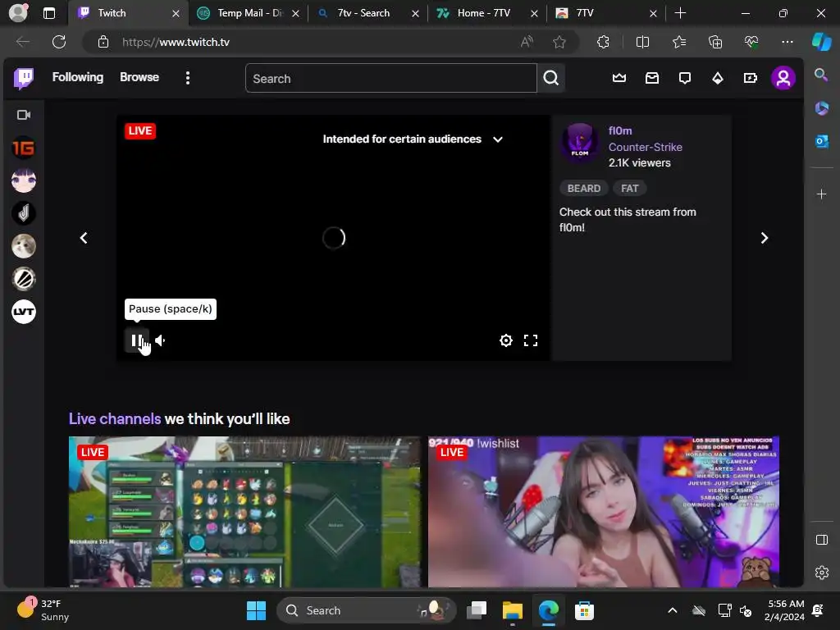Viewport: 840px width, 630px height.
Task: Open Edge sidebar settings gear
Action: coord(821,572)
